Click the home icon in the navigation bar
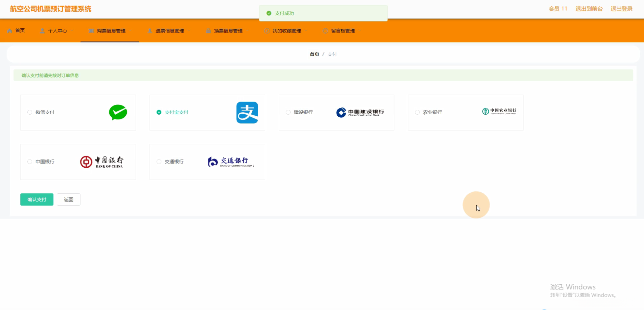644x310 pixels. click(10, 31)
